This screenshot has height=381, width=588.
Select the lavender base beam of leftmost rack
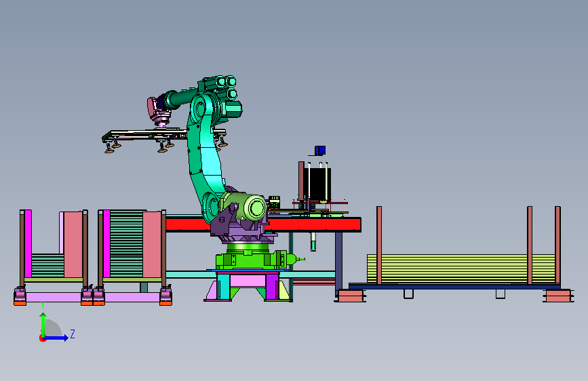click(54, 298)
